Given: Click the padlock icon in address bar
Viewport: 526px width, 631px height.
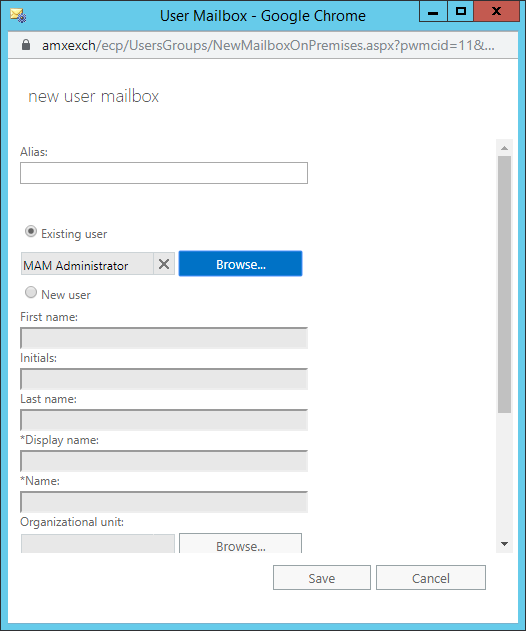Looking at the screenshot, I should click(26, 45).
